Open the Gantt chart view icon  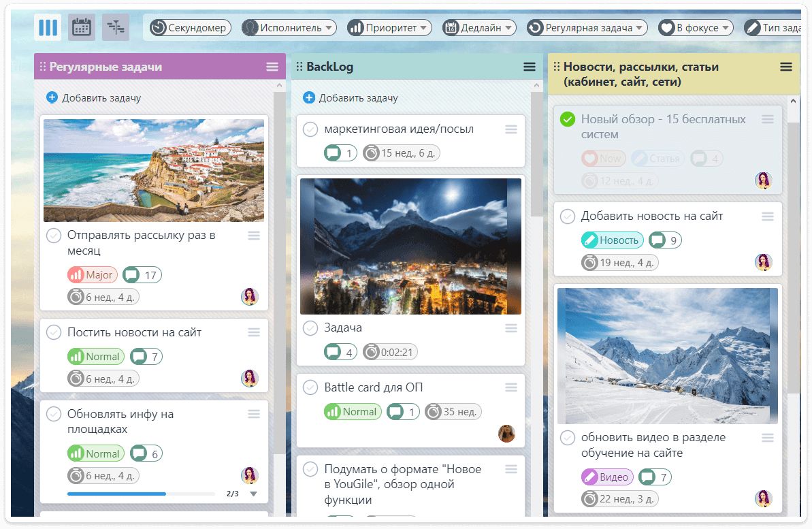116,27
